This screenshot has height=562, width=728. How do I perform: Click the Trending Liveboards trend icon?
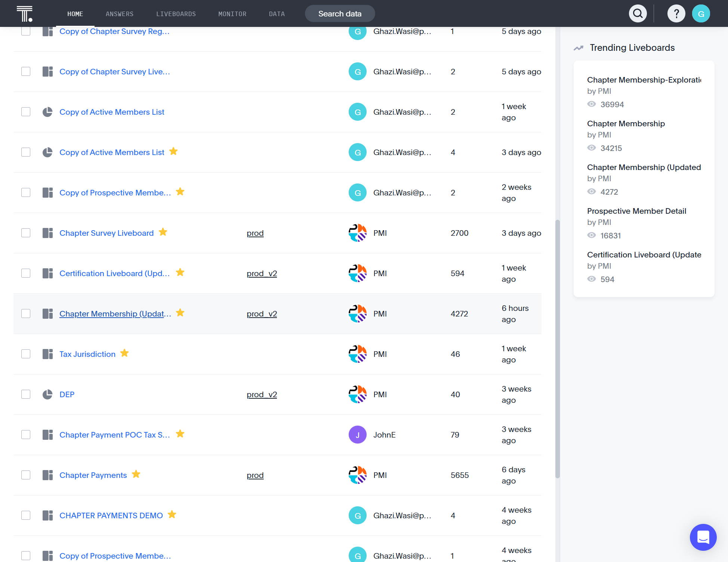coord(579,48)
